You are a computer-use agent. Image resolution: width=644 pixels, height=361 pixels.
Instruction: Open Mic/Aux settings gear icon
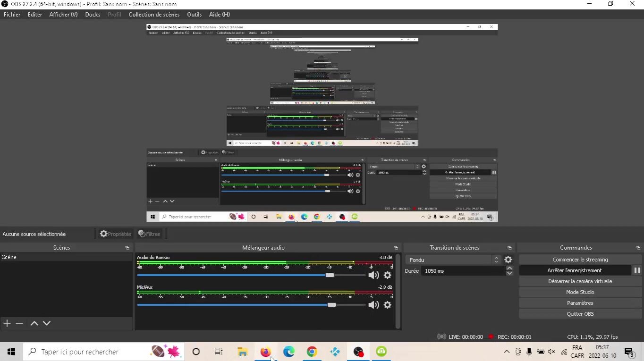[388, 305]
